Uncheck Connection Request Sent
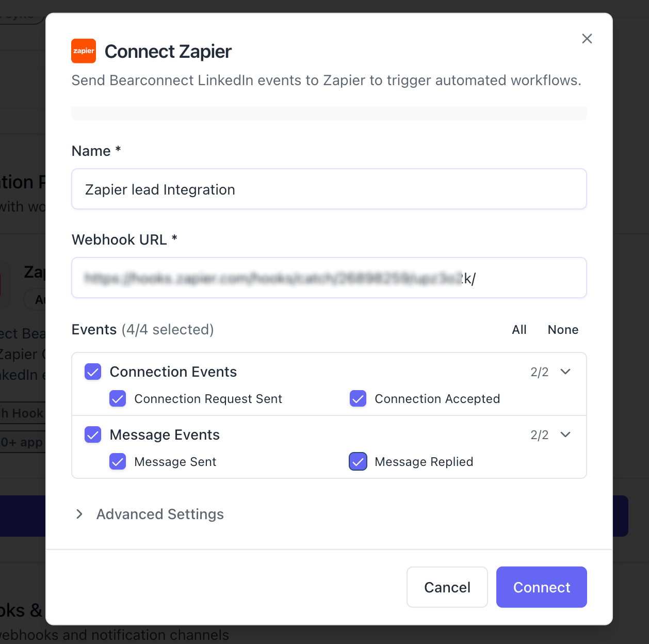 click(118, 399)
